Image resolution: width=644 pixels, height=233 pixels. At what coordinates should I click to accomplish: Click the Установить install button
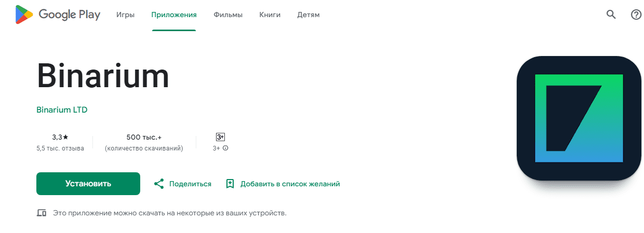(x=88, y=184)
